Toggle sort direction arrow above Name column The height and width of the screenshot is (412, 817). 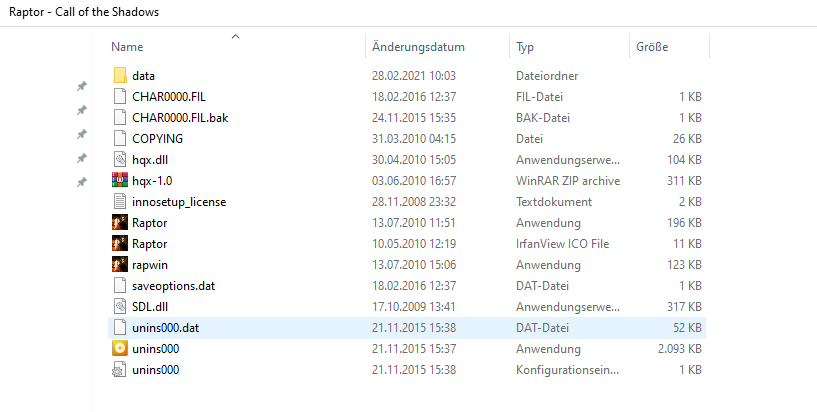pos(236,36)
